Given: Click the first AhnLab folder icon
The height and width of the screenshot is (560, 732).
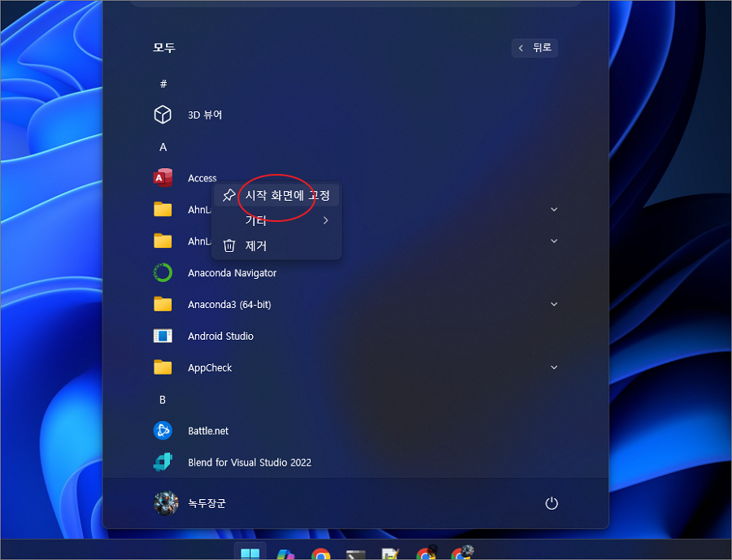Looking at the screenshot, I should click(163, 209).
